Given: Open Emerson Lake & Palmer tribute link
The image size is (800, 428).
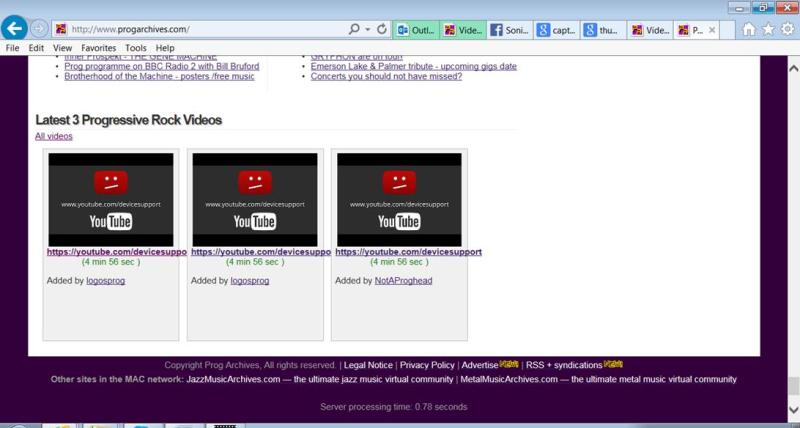Looking at the screenshot, I should [x=414, y=66].
